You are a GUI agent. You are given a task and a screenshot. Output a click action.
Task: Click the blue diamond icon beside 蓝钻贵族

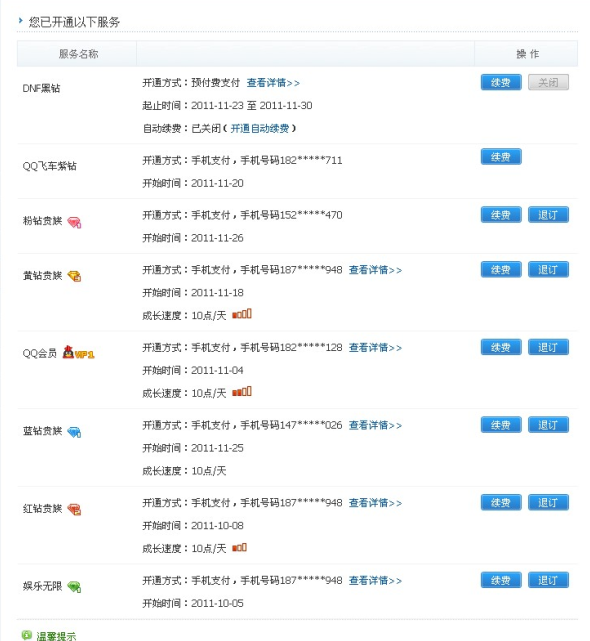coord(74,432)
